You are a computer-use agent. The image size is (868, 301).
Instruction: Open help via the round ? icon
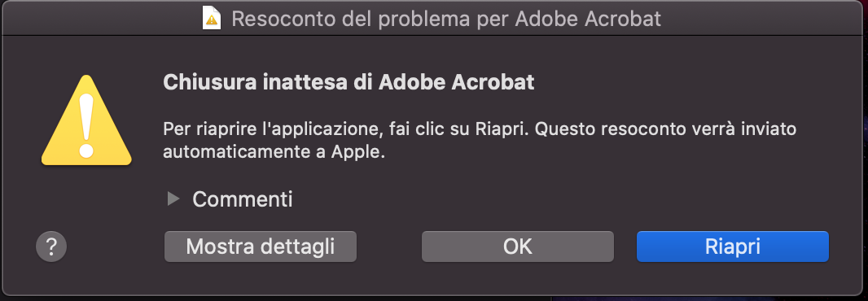tap(51, 246)
